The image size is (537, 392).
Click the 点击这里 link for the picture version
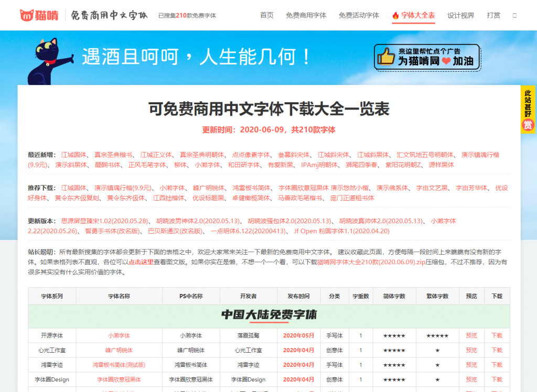point(141,262)
